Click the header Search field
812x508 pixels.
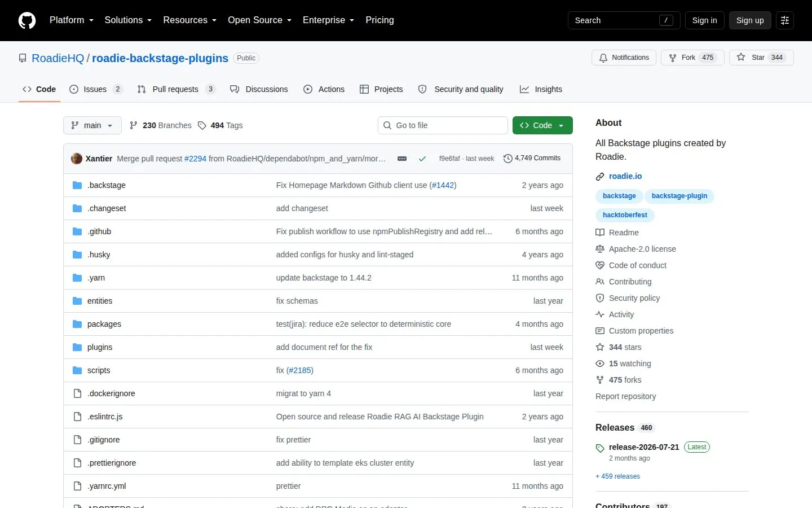pos(624,20)
